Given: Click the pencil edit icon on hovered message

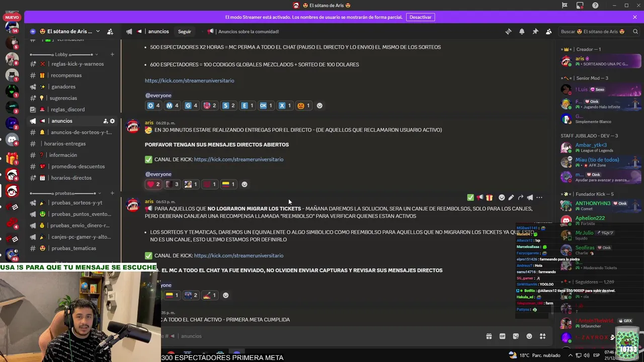Looking at the screenshot, I should click(x=511, y=198).
